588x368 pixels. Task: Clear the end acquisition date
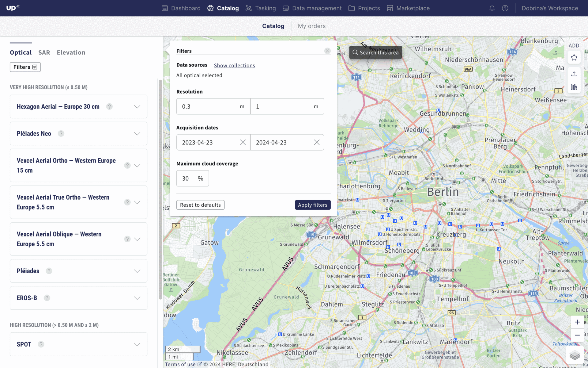coord(317,142)
